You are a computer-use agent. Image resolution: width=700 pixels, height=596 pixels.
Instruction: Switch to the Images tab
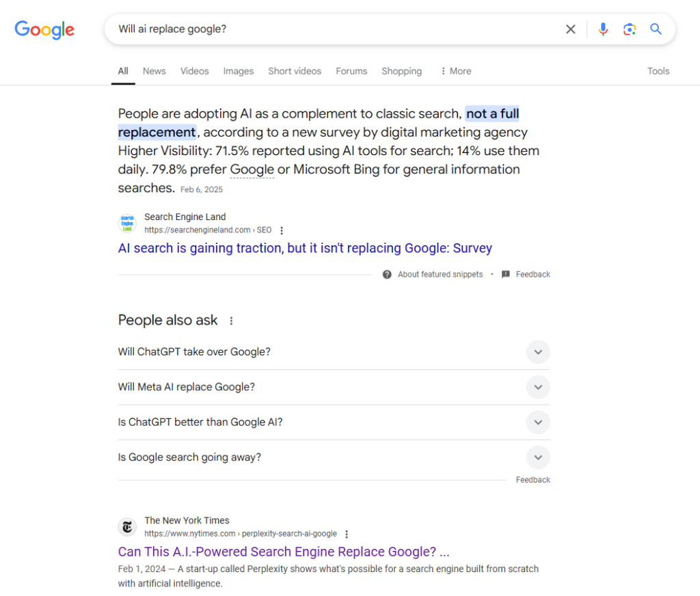tap(238, 71)
